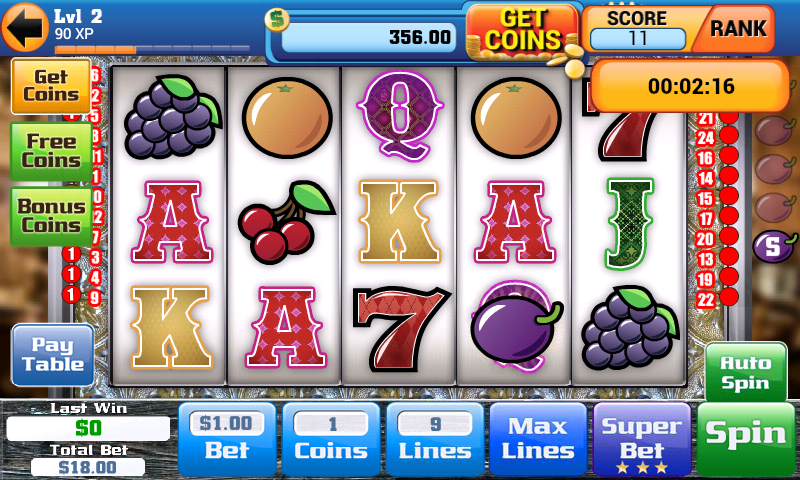The width and height of the screenshot is (800, 480).
Task: Click payline marker number 24
Action: point(706,138)
